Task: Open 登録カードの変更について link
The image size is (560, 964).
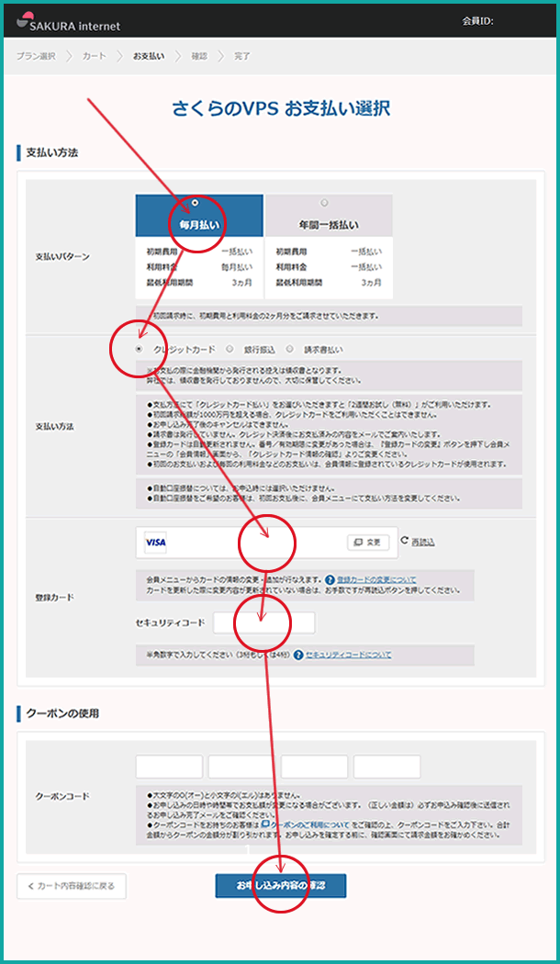Action: coord(376,579)
